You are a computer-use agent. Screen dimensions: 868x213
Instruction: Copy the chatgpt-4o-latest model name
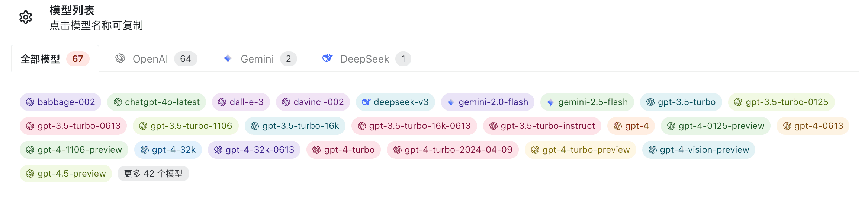click(x=162, y=102)
